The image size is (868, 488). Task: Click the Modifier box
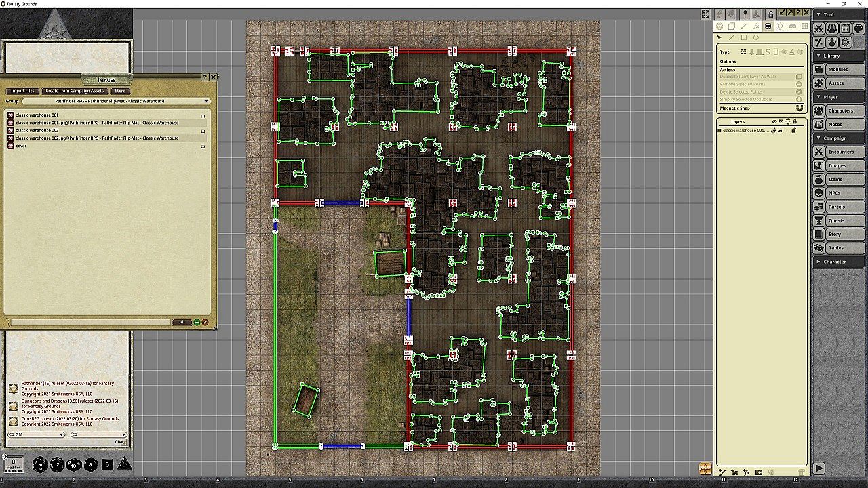click(14, 463)
